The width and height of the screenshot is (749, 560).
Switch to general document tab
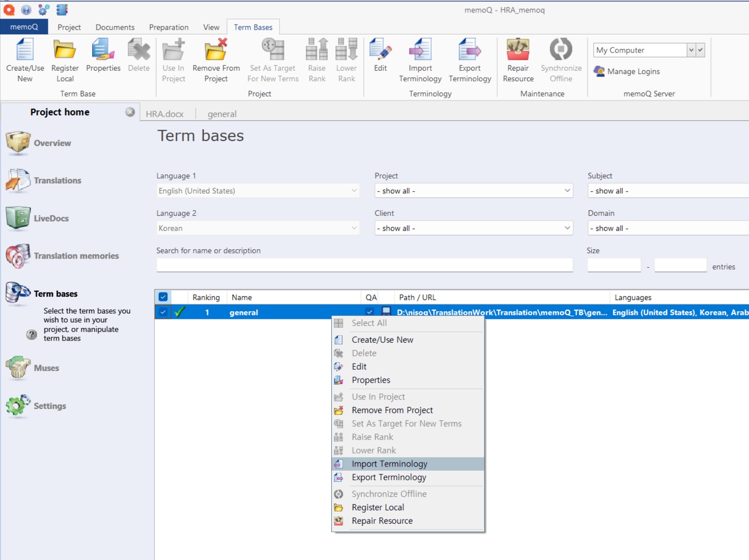pos(222,114)
